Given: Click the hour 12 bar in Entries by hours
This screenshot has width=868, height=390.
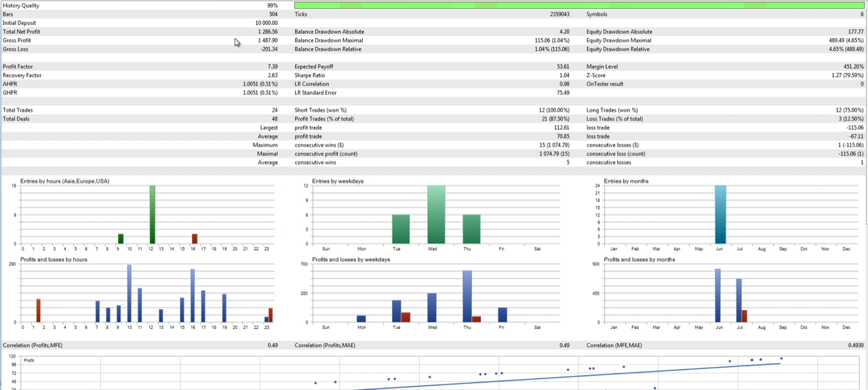Looking at the screenshot, I should [x=153, y=214].
